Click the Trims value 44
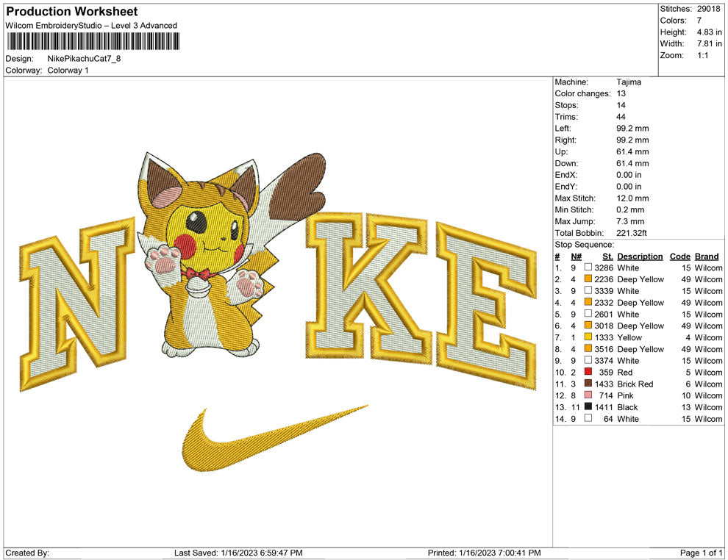The width and height of the screenshot is (728, 560). pyautogui.click(x=621, y=116)
